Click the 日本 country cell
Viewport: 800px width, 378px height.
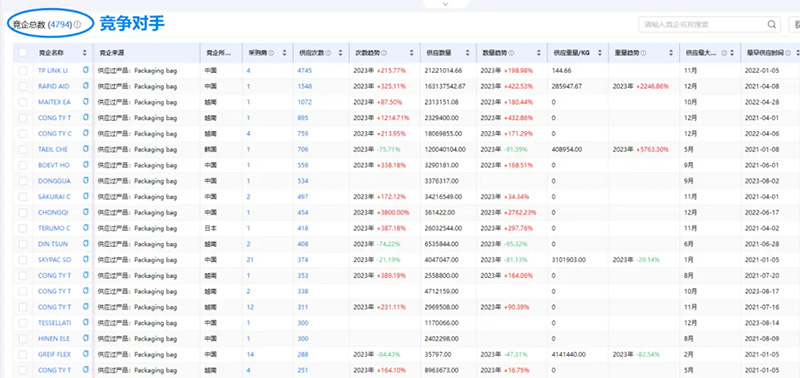pos(211,229)
